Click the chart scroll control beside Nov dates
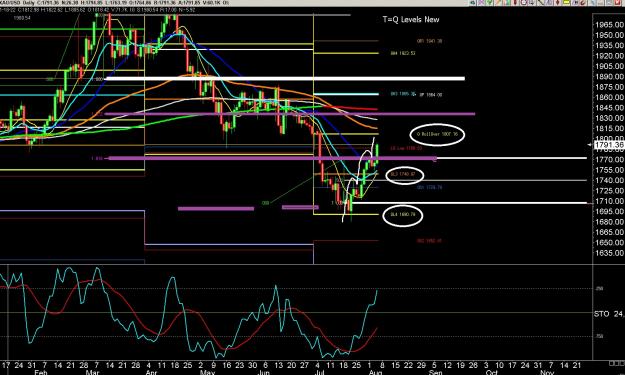This screenshot has height=375, width=625. pos(616,363)
